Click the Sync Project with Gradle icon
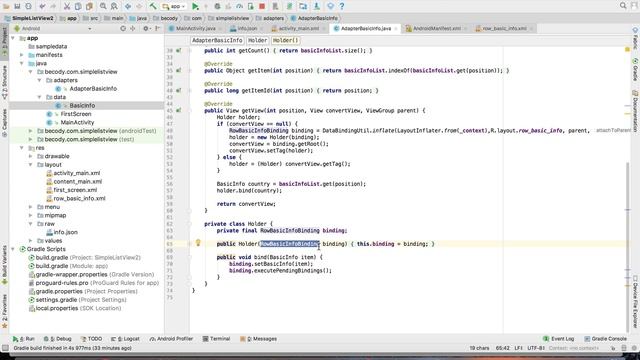Image resolution: width=640 pixels, height=360 pixels. [x=289, y=6]
